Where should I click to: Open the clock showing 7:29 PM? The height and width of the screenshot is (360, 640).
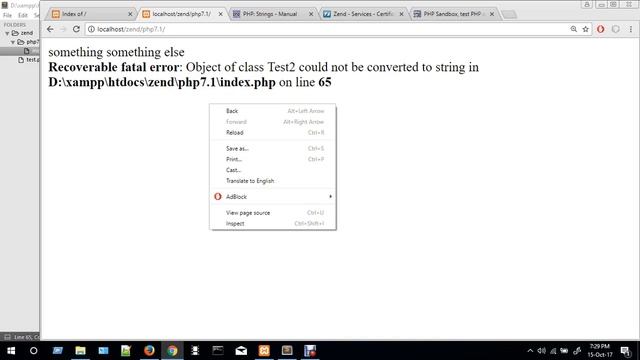[600, 351]
